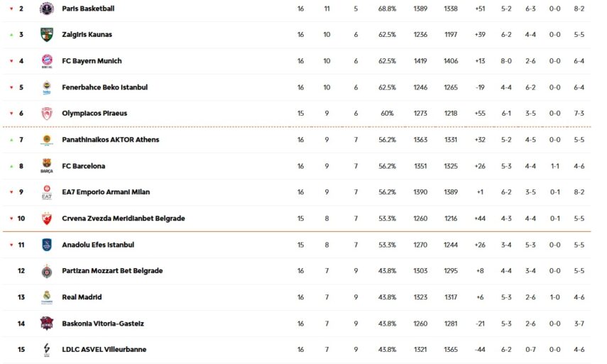
Task: Click the FC Barcelona crest
Action: pyautogui.click(x=47, y=166)
